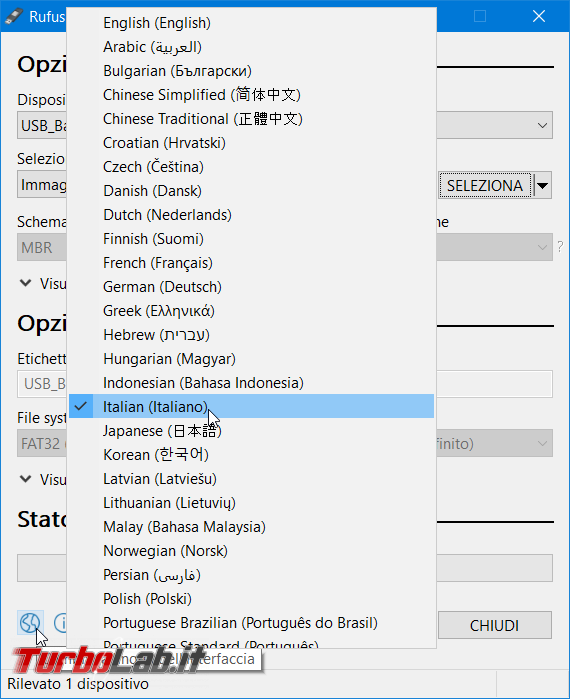Select Persian language entry
This screenshot has width=570, height=699.
[x=251, y=576]
